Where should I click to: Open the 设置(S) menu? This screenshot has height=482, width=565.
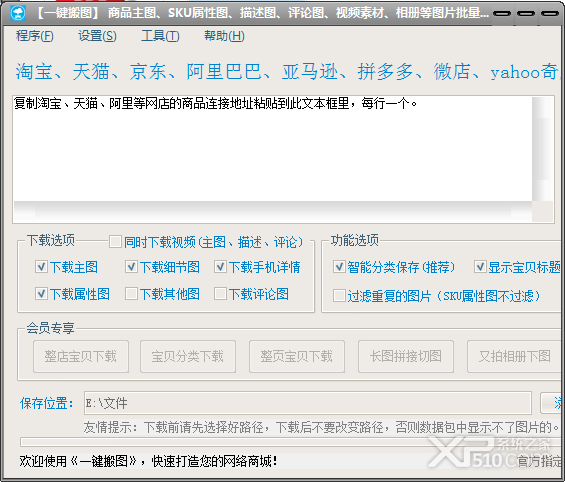97,36
